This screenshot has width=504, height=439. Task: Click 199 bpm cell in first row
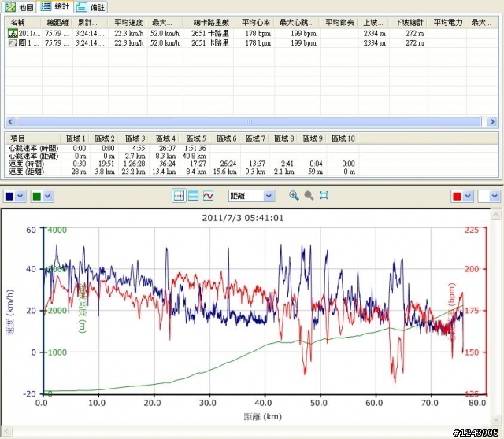[303, 33]
